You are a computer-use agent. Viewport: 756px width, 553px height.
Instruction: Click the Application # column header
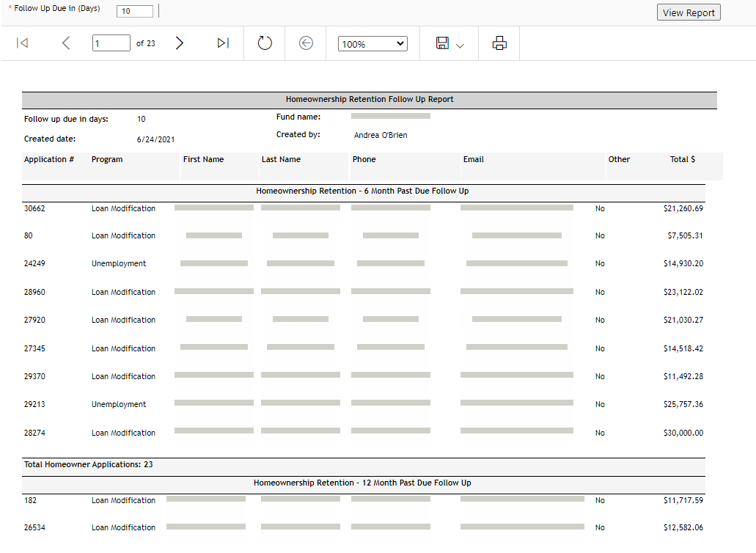[49, 159]
